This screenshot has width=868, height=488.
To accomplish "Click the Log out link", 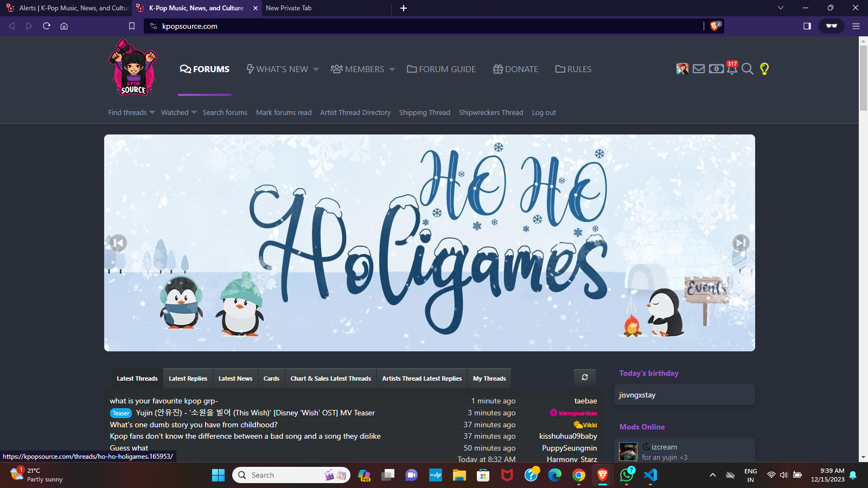I will [x=544, y=112].
